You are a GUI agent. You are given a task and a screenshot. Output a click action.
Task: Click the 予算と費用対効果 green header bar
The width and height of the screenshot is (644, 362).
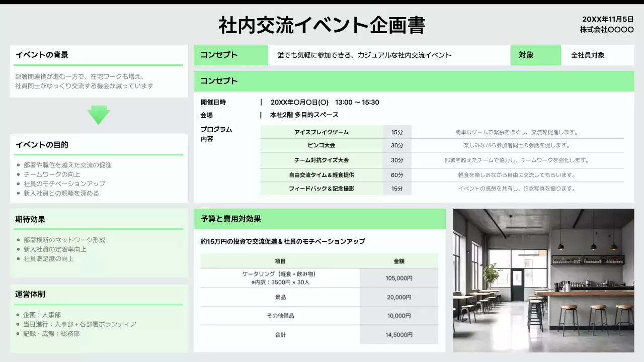pyautogui.click(x=319, y=219)
